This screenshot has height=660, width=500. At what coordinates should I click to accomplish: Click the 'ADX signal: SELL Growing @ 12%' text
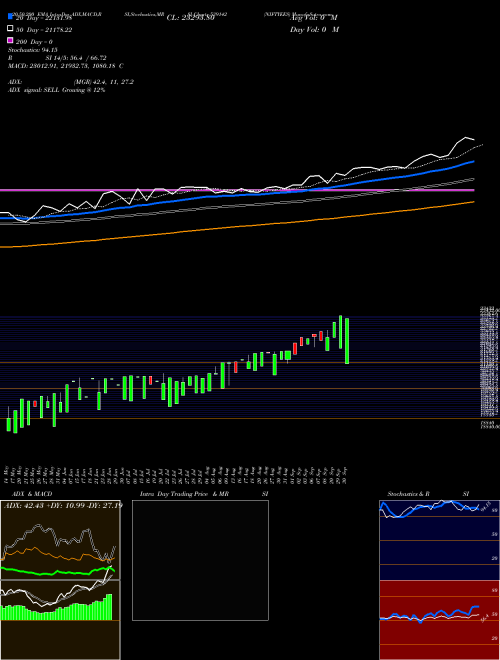(x=57, y=90)
